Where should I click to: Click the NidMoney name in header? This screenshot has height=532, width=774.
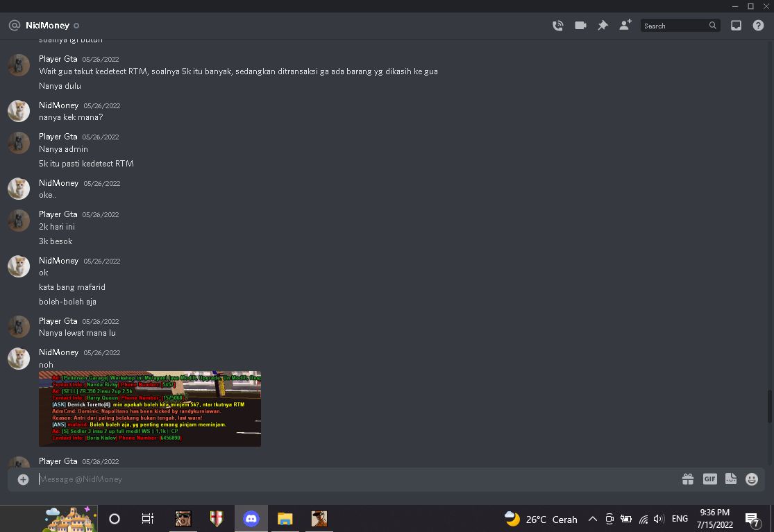(x=47, y=25)
